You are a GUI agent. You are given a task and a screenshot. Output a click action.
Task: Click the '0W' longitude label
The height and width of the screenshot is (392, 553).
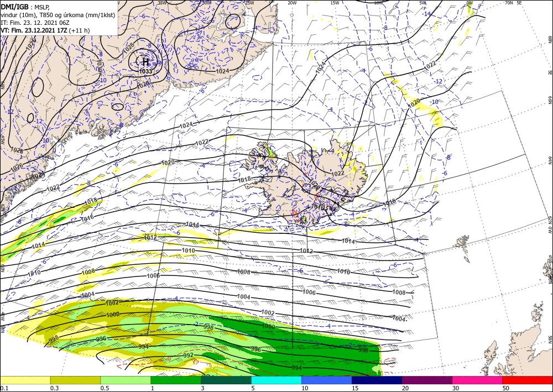(x=469, y=3)
